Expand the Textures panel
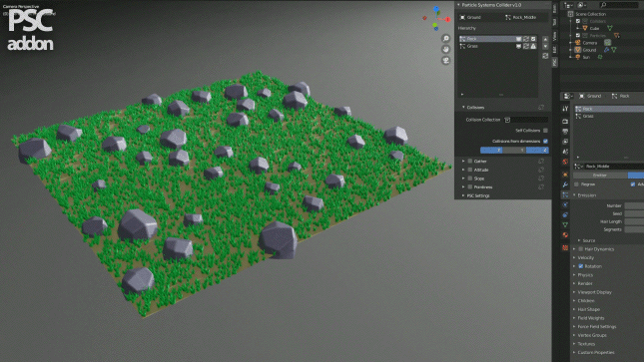Screen dimensions: 644x362 tap(574, 344)
